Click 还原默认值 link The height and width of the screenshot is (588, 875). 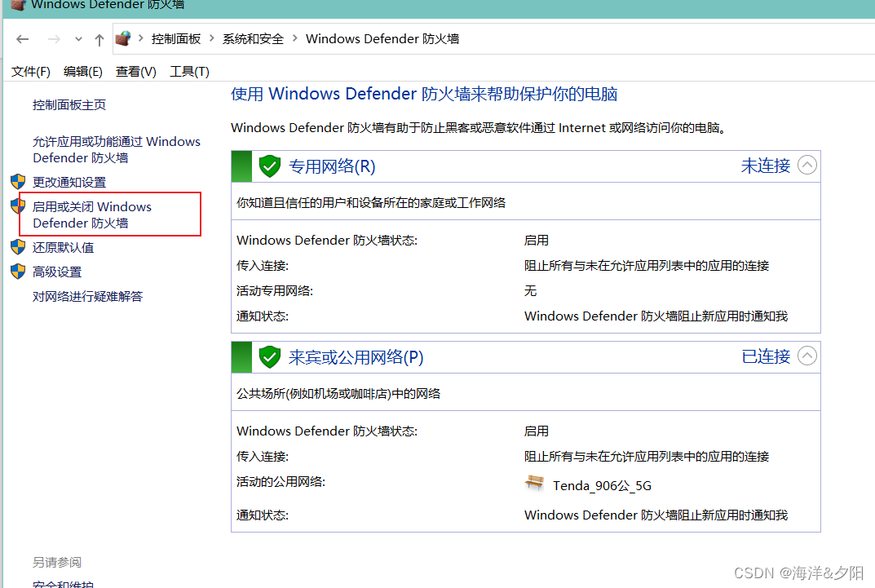pos(63,248)
